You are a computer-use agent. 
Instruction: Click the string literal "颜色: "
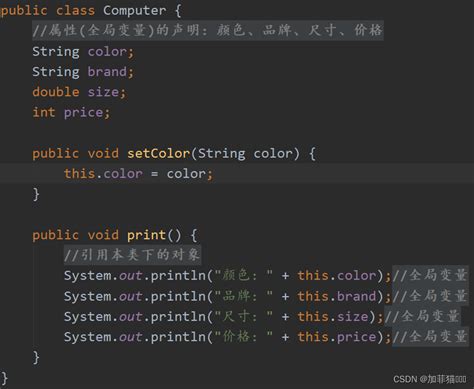[x=244, y=275]
